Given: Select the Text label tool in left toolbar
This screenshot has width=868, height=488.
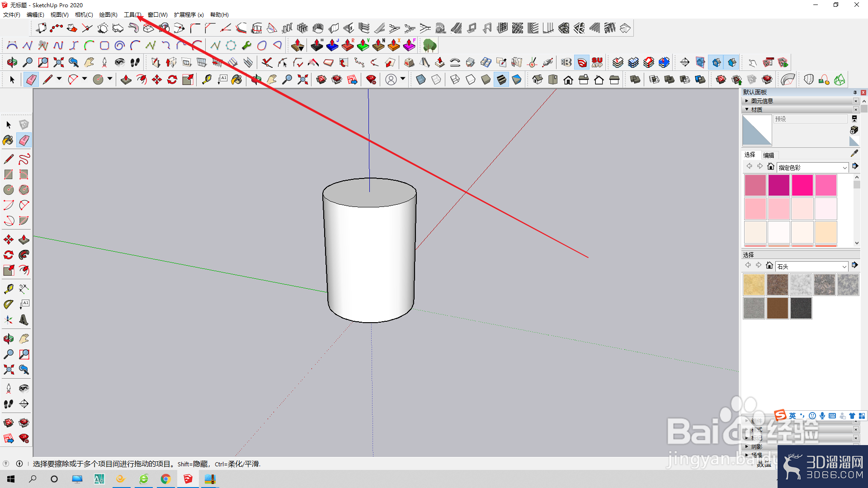Looking at the screenshot, I should point(24,305).
